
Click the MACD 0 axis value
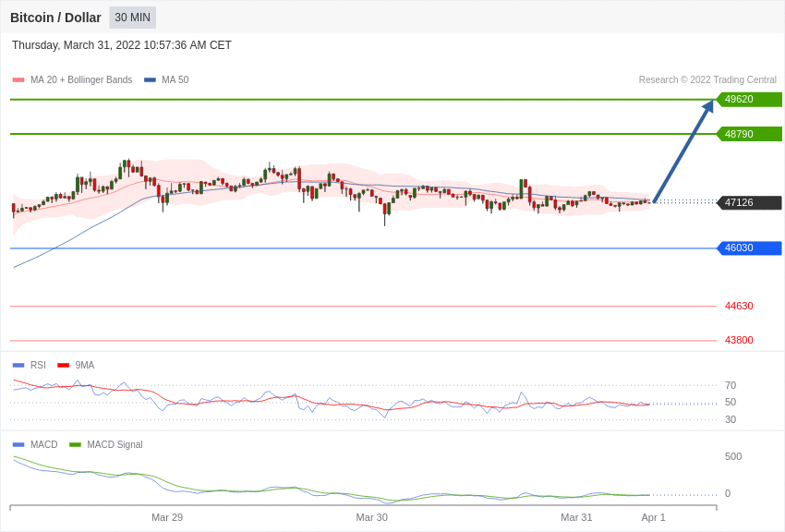[728, 493]
